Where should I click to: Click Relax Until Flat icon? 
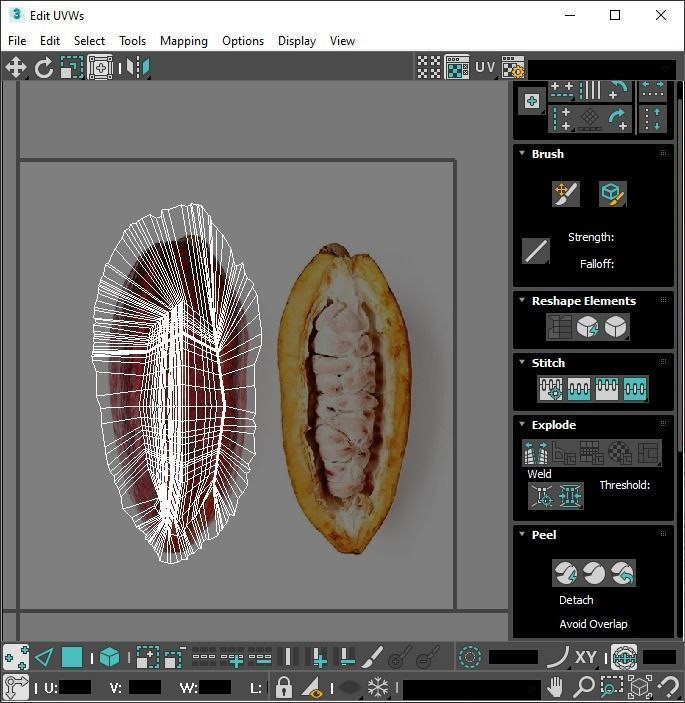[x=588, y=326]
